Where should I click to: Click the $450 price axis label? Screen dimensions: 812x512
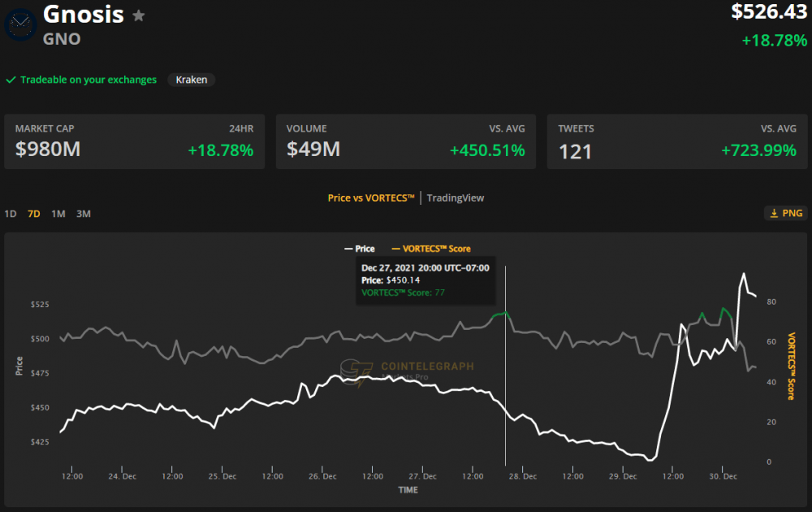[x=40, y=407]
